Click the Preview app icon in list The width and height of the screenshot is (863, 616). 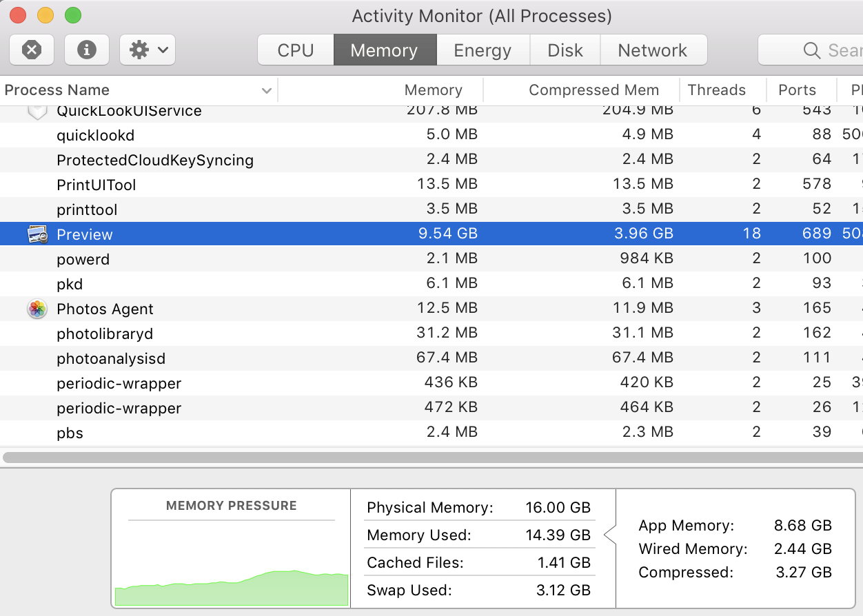click(37, 234)
